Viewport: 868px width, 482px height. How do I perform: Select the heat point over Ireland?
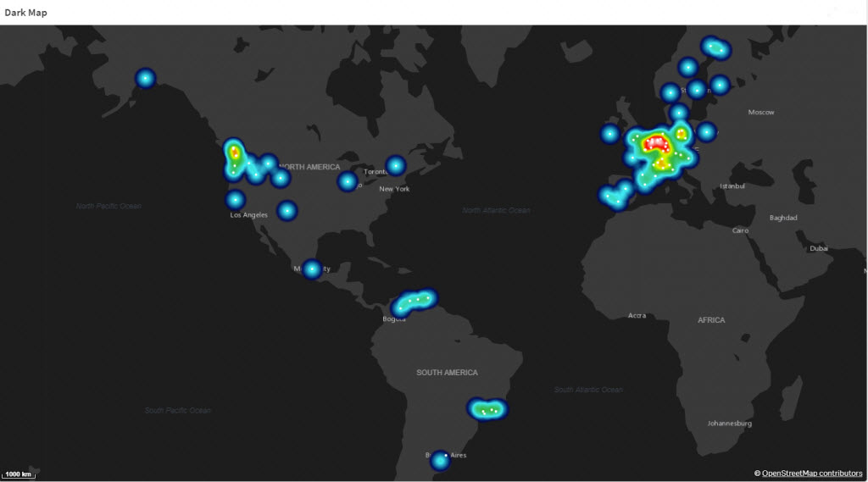(x=610, y=134)
